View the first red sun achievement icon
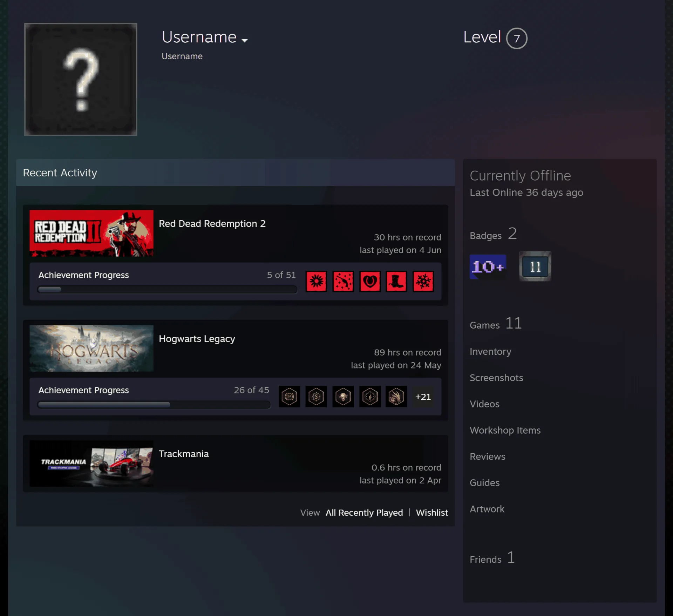Viewport: 673px width, 616px height. [316, 281]
